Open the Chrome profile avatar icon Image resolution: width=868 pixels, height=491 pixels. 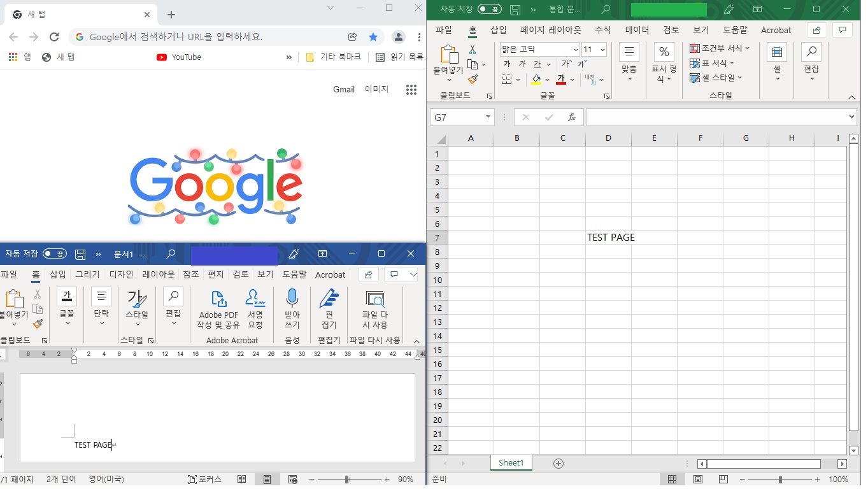[398, 37]
